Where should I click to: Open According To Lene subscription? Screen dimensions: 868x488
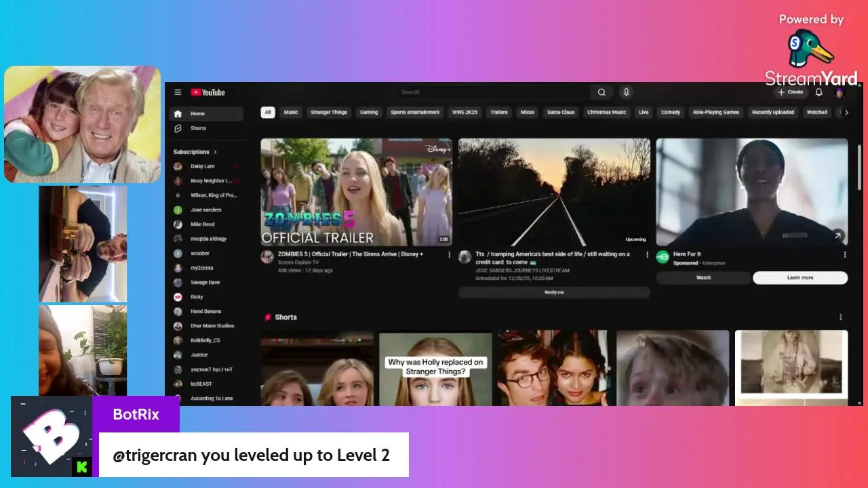(x=206, y=399)
